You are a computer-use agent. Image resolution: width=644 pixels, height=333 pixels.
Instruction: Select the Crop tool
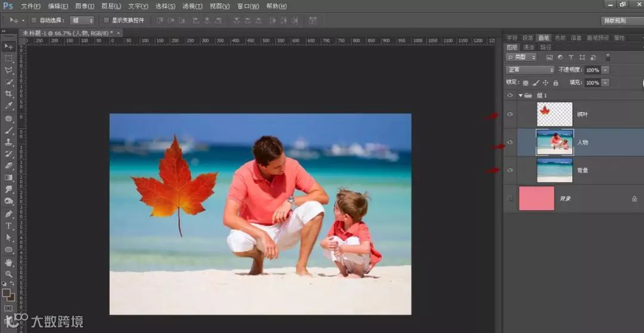click(8, 94)
